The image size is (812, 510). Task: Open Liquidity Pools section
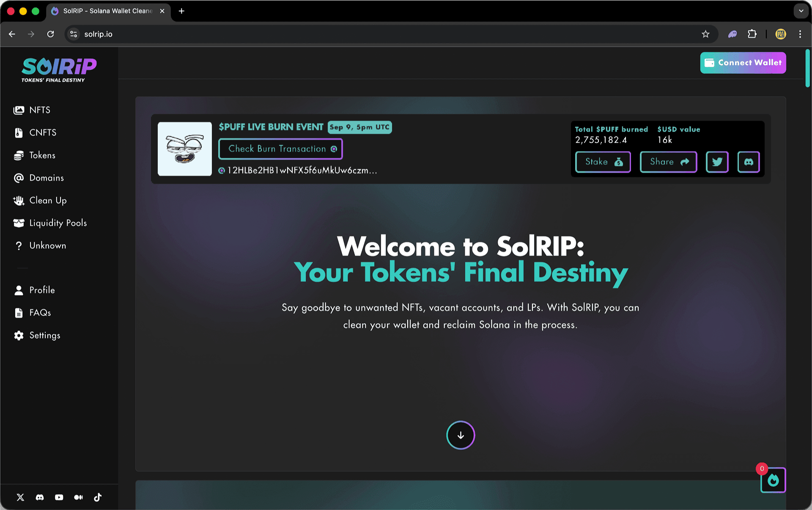point(58,223)
